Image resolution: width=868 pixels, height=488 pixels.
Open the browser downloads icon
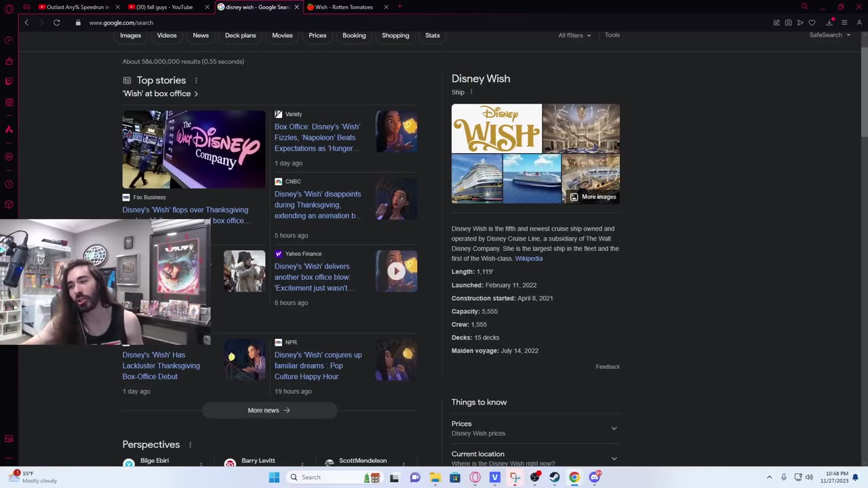click(829, 22)
